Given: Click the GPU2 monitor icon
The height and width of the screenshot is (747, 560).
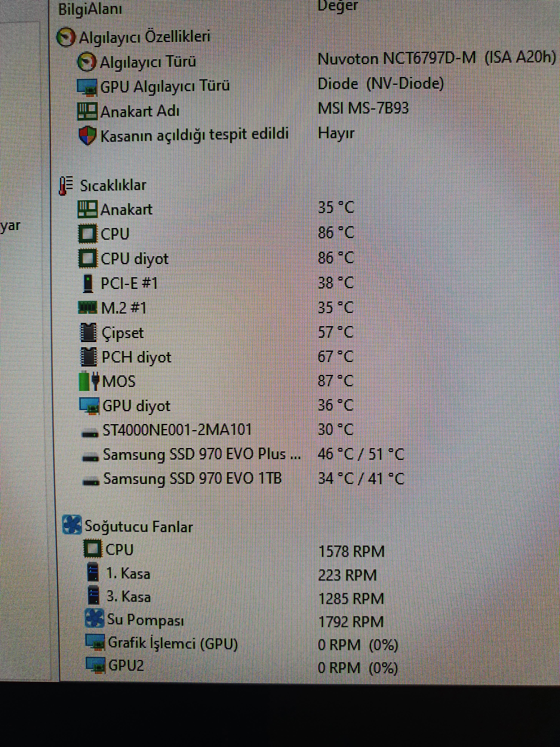Looking at the screenshot, I should click(96, 665).
